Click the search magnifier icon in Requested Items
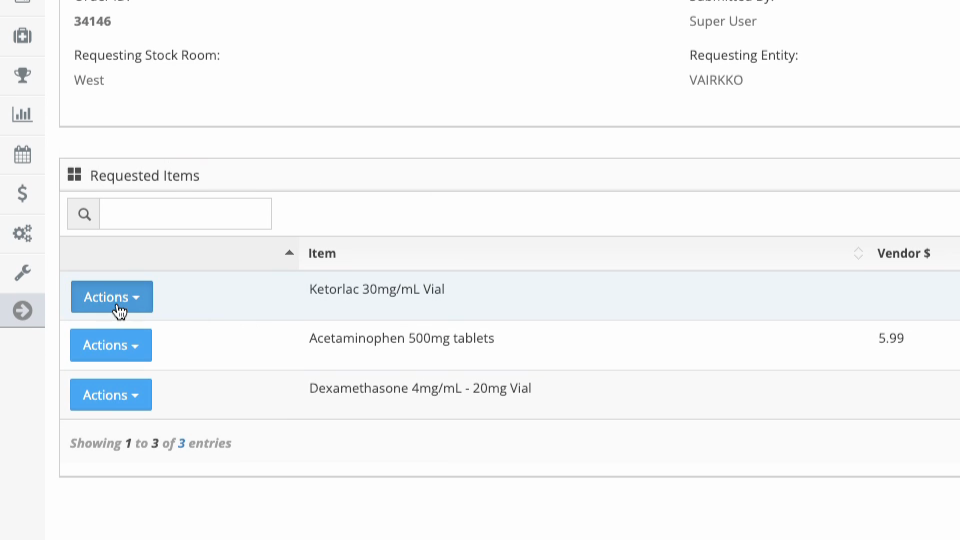960x540 pixels. pyautogui.click(x=84, y=214)
